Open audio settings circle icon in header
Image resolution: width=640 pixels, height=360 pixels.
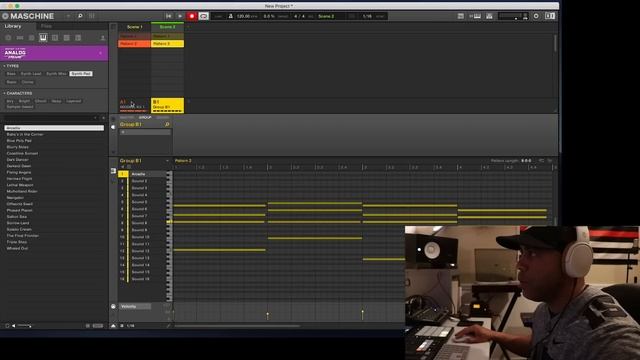(x=536, y=16)
